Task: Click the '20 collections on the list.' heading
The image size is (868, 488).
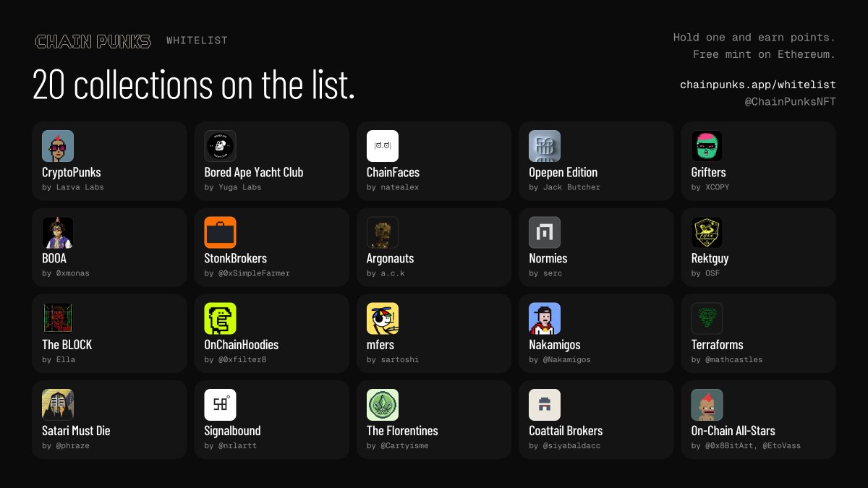Action: 195,85
